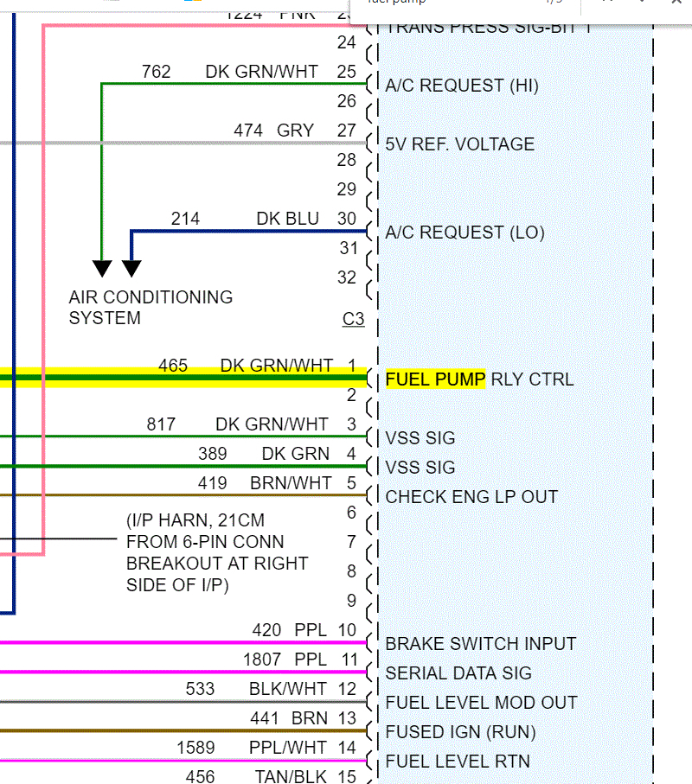Image resolution: width=692 pixels, height=784 pixels.
Task: Click circuit number "1589"
Action: (195, 748)
